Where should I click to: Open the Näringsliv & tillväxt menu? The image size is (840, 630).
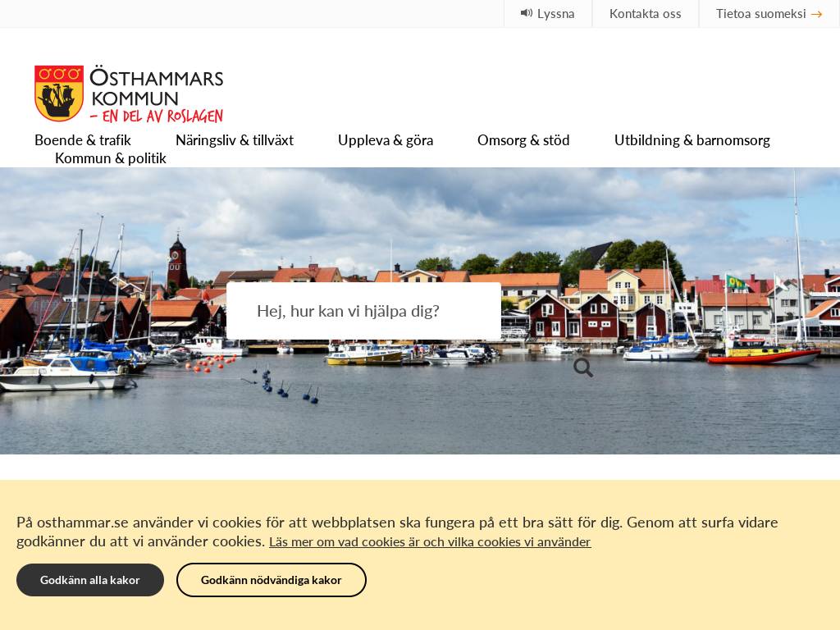click(x=235, y=140)
